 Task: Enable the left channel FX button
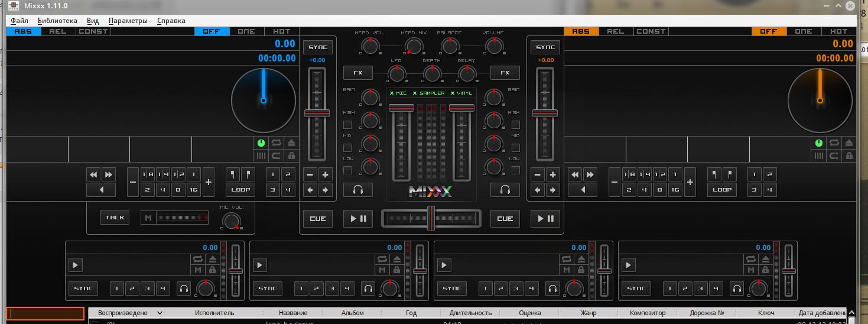point(358,73)
